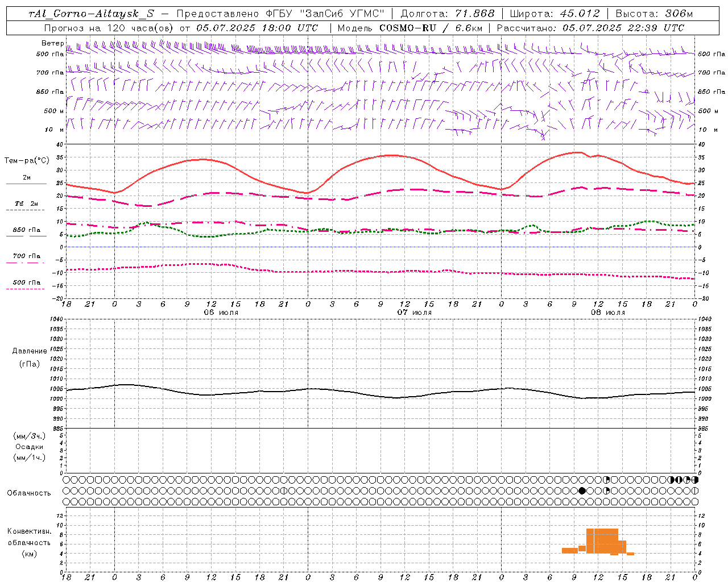Click the "08 июля" date label
Image resolution: width=728 pixels, height=582 pixels.
[608, 313]
